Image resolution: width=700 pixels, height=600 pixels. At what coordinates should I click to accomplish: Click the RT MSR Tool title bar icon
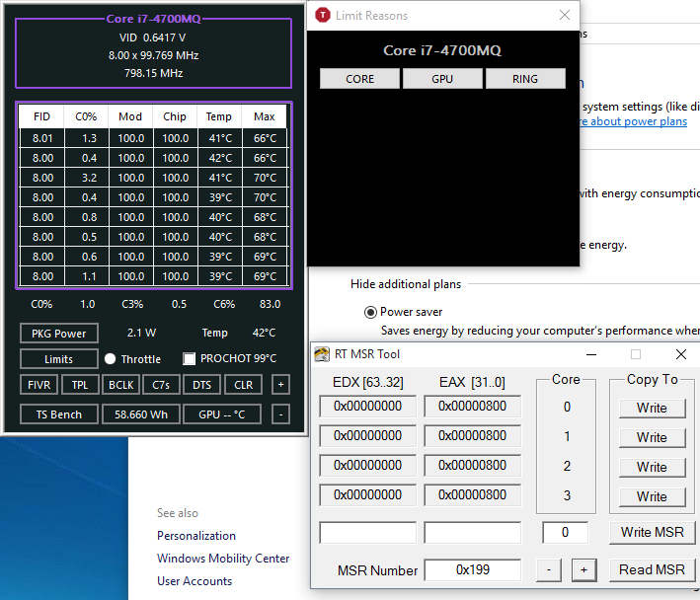pyautogui.click(x=323, y=354)
